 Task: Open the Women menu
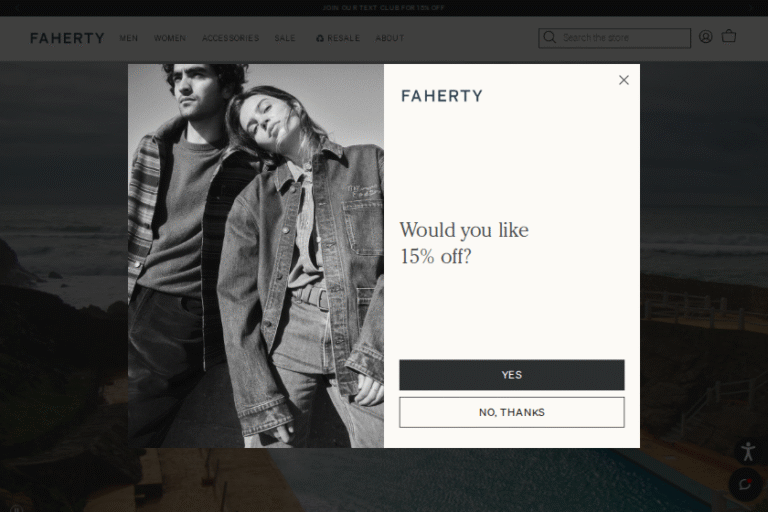tap(170, 38)
